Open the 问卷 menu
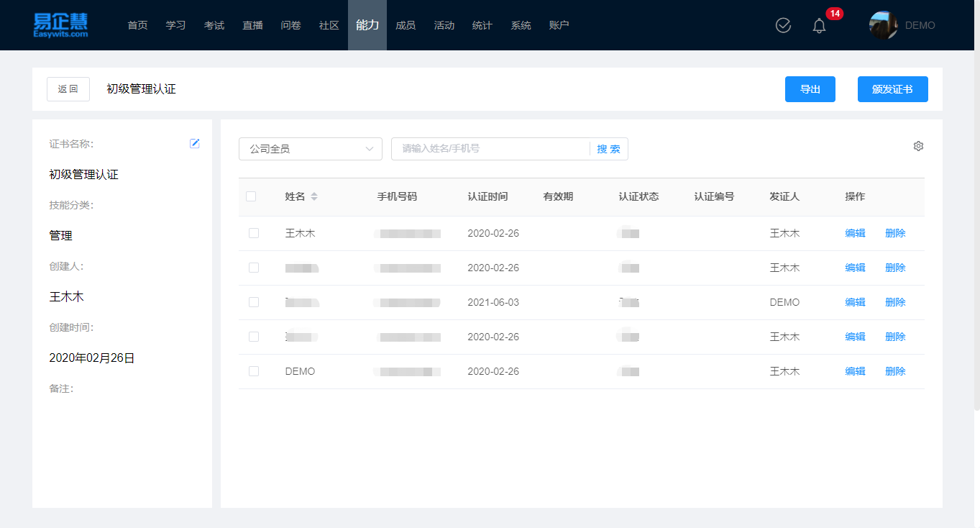This screenshot has height=528, width=980. click(x=290, y=25)
